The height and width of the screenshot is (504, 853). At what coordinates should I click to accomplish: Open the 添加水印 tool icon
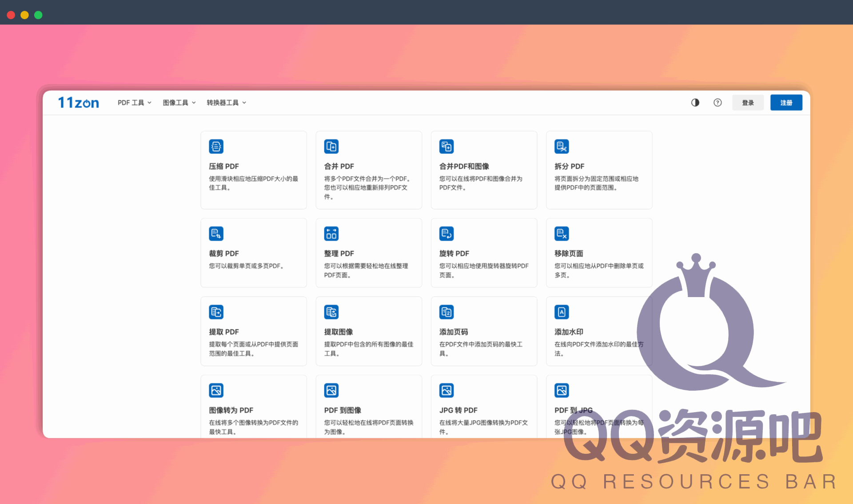tap(562, 312)
